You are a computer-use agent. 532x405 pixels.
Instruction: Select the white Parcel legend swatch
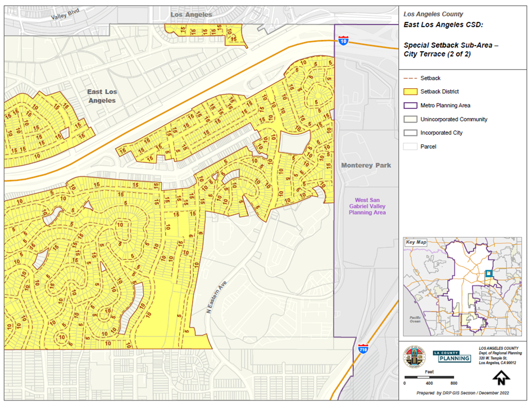click(410, 147)
